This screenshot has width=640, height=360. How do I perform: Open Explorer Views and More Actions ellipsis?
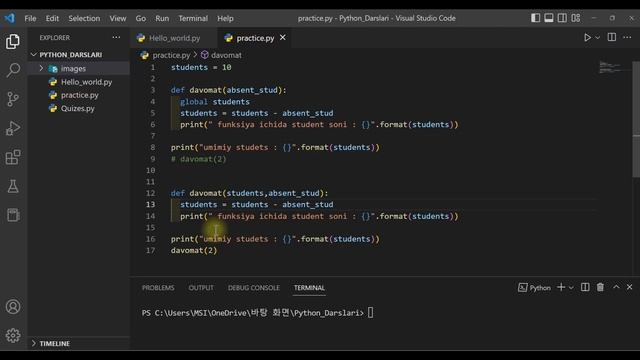[116, 37]
